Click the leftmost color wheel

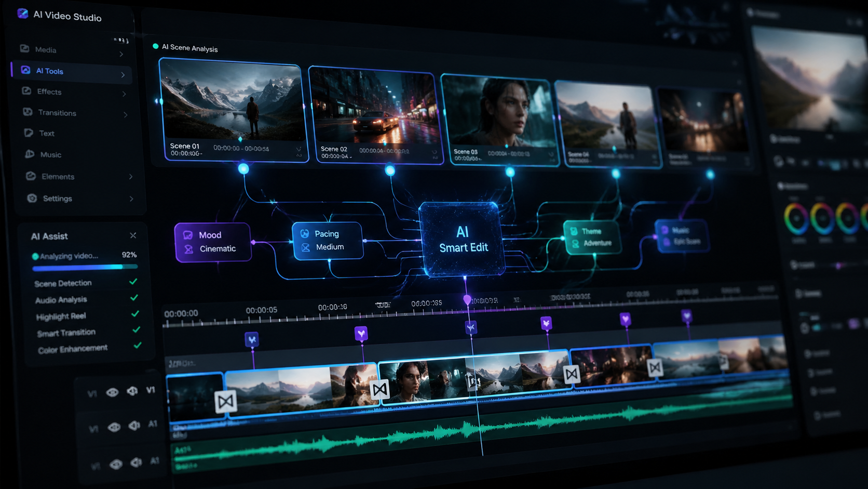(x=796, y=218)
